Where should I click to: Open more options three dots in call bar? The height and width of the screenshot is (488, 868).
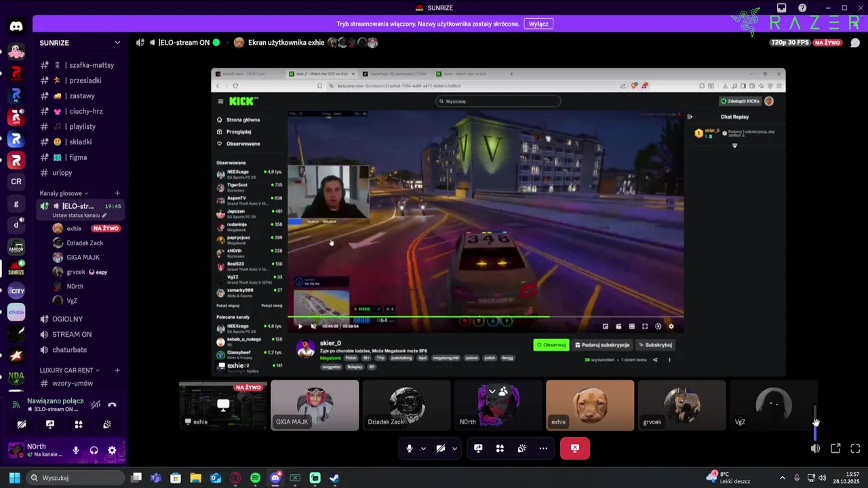point(543,448)
